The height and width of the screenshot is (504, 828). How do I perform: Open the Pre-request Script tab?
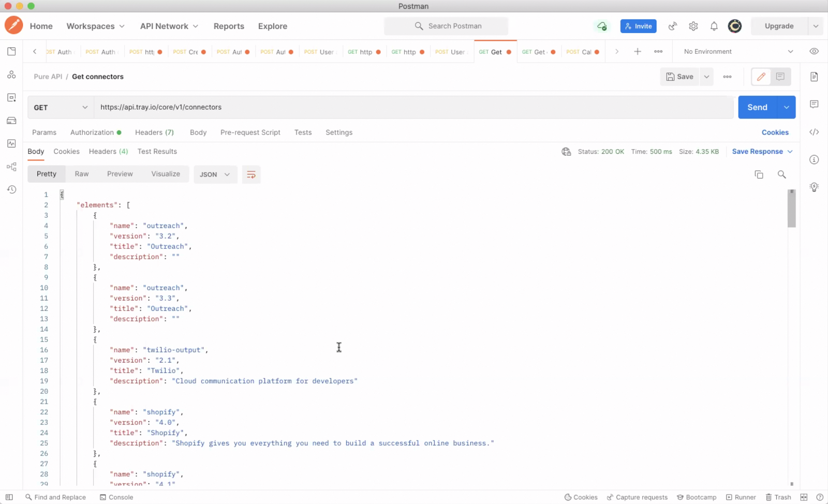click(x=250, y=132)
